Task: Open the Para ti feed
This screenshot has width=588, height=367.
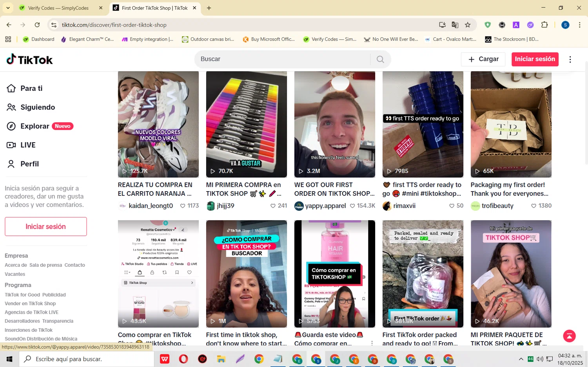Action: pos(25,88)
